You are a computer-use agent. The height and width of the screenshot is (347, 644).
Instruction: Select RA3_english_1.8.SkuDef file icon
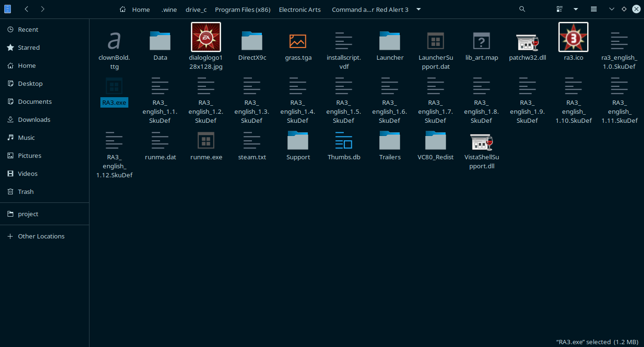coord(482,86)
